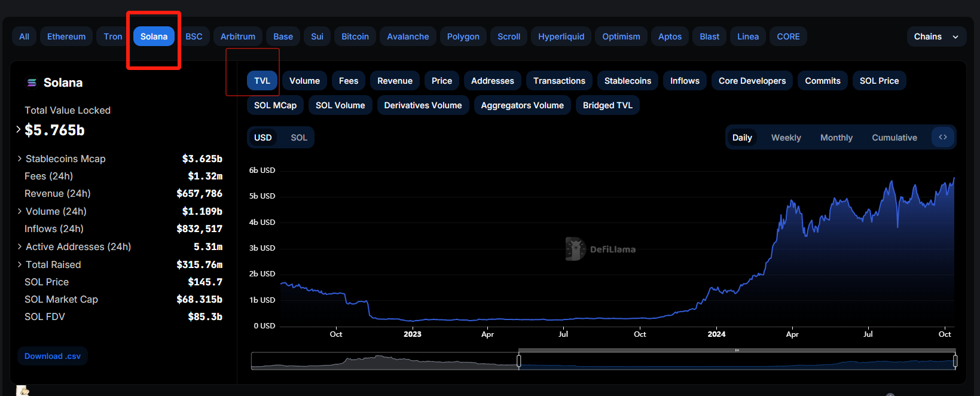Expand the Total Raised row
Viewport: 980px width, 396px height.
(x=20, y=264)
